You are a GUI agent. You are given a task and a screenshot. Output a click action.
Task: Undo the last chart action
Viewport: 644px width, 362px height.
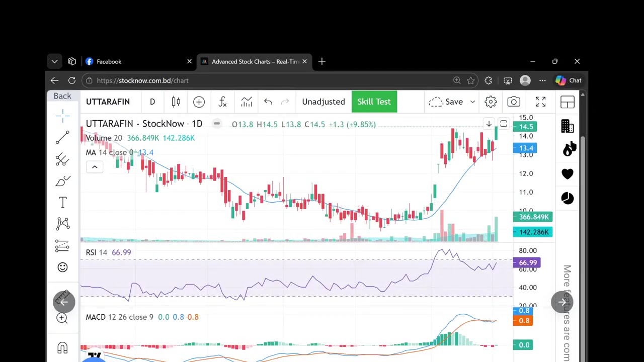tap(268, 102)
